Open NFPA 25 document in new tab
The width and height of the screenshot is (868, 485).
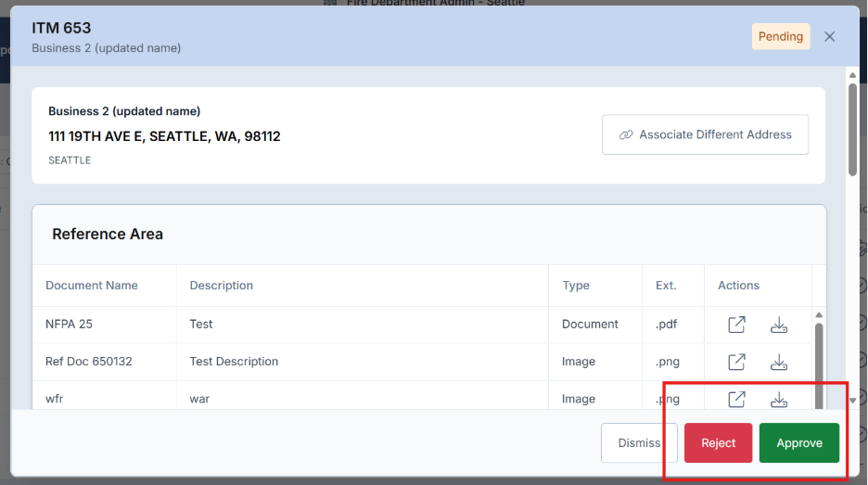(x=736, y=325)
